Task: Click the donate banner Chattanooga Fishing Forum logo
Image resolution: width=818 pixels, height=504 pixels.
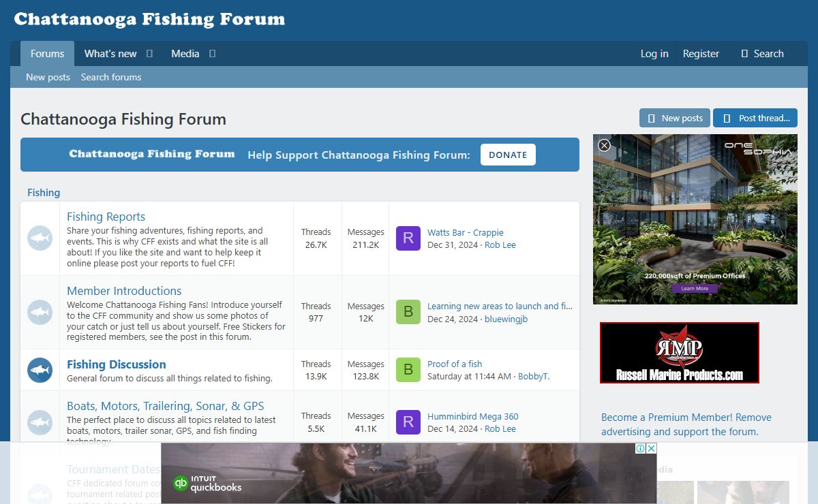Action: (x=152, y=154)
